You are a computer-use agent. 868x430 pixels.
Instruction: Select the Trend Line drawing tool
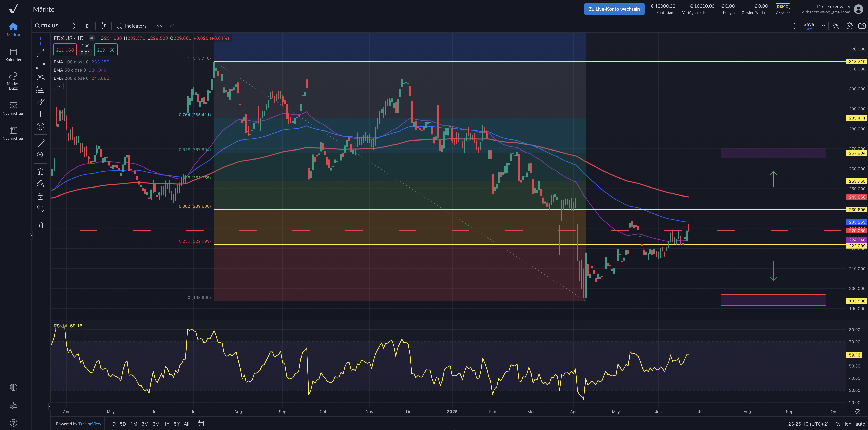coord(40,53)
